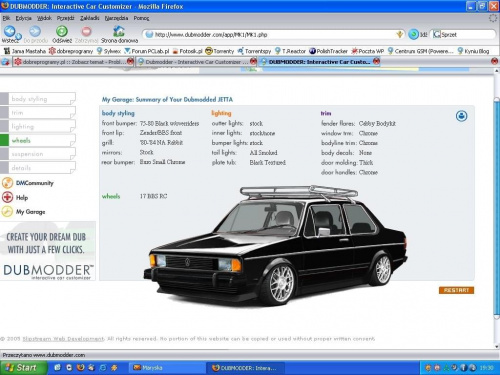500x375 pixels.
Task: Open the Zakładki menu
Action: pyautogui.click(x=89, y=18)
